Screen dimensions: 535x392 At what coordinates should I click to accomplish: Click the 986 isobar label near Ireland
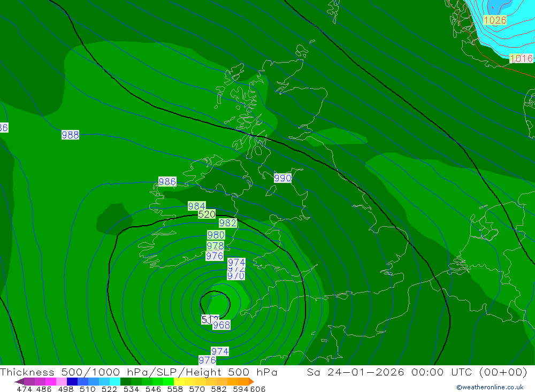click(167, 181)
